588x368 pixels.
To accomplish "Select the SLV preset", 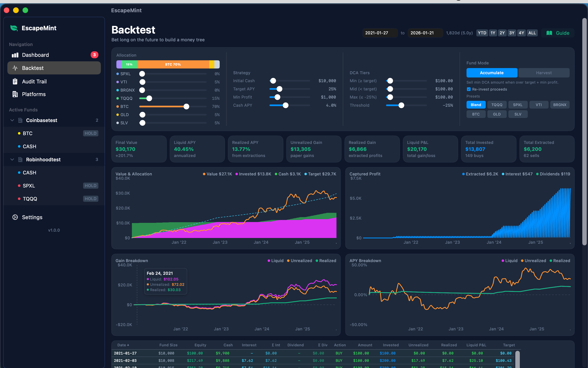I will pyautogui.click(x=518, y=114).
